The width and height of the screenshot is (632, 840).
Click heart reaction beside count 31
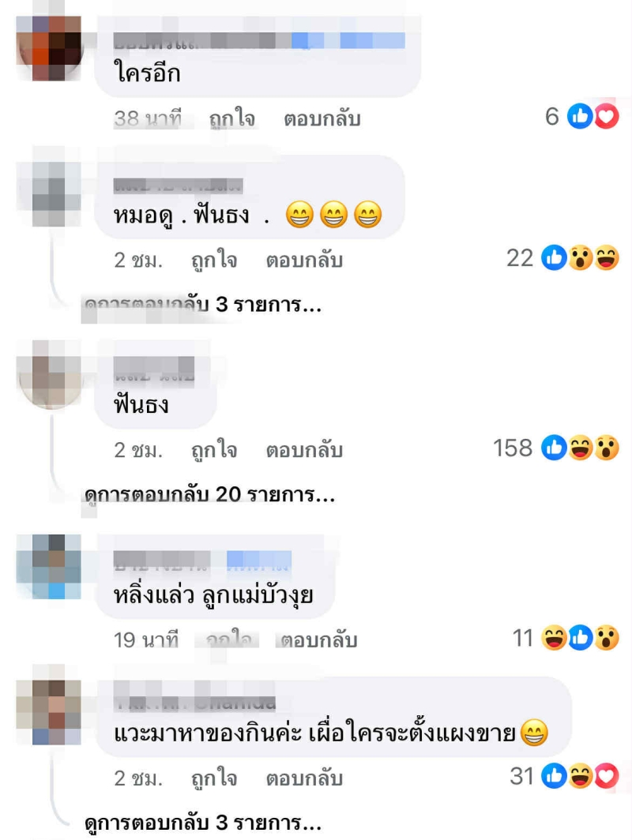(x=607, y=776)
